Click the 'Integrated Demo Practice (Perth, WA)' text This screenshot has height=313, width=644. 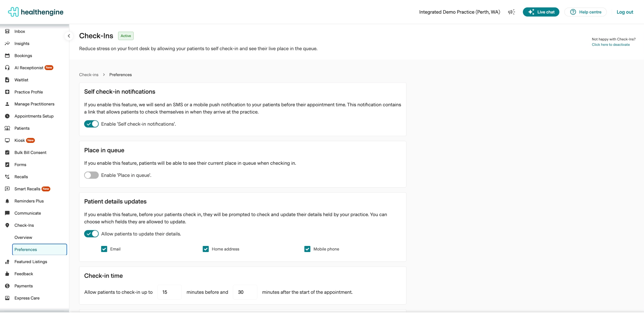460,12
